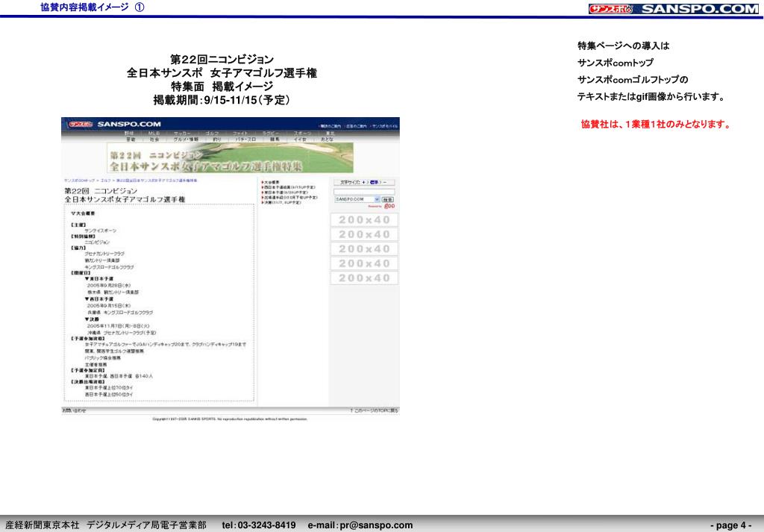The height and width of the screenshot is (532, 764).
Task: Click the Sanspo logo in the webpage header
Action: (115, 124)
